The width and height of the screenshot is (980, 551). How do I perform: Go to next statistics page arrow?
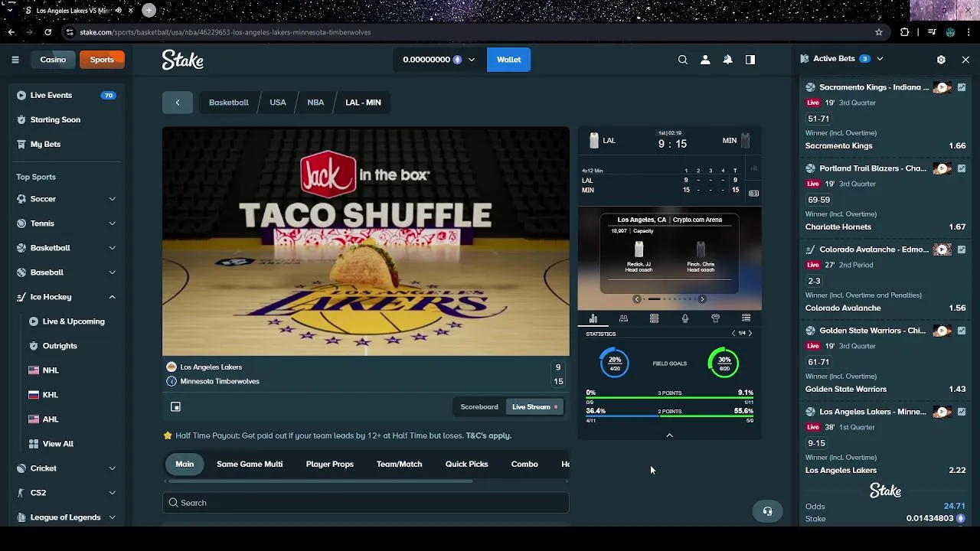coord(750,334)
